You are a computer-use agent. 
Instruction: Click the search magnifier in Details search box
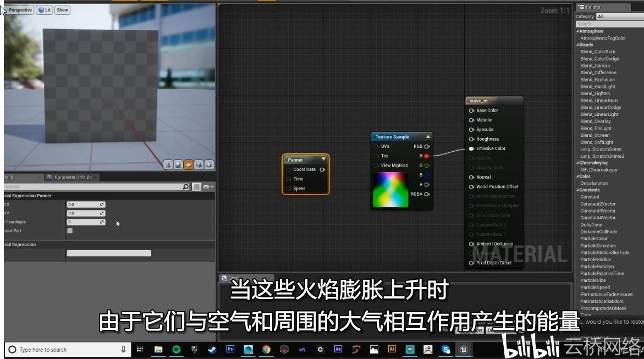point(186,187)
